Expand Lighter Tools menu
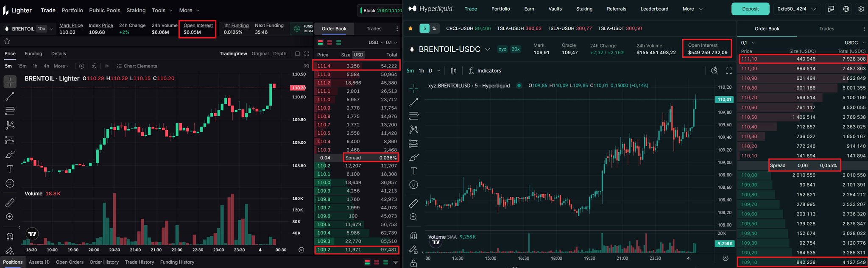 point(162,10)
